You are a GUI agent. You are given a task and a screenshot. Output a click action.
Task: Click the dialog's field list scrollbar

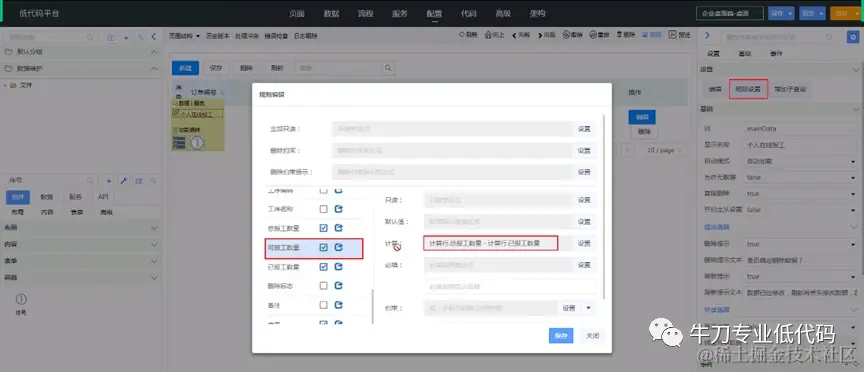click(x=374, y=305)
